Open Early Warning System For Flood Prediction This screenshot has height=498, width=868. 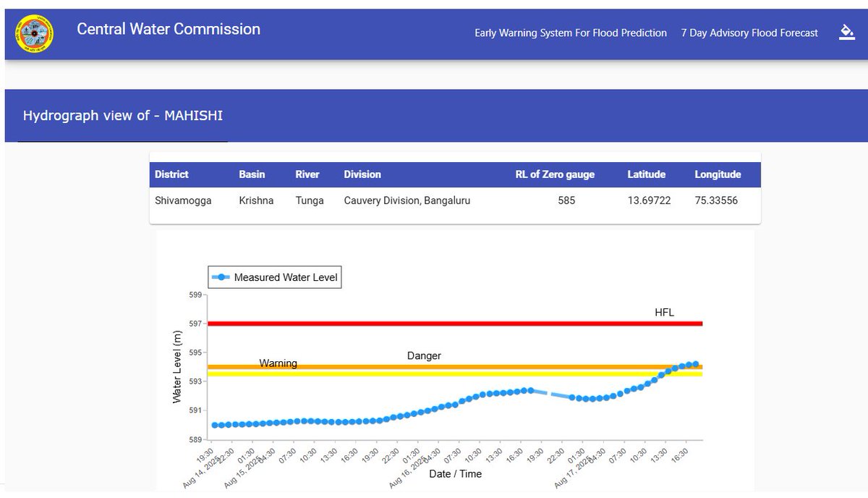[x=571, y=33]
